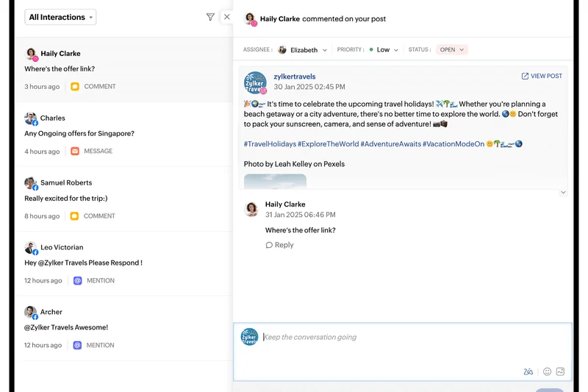Click the zylkertravels logo avatar in the post
This screenshot has height=392, width=588.
click(x=255, y=83)
